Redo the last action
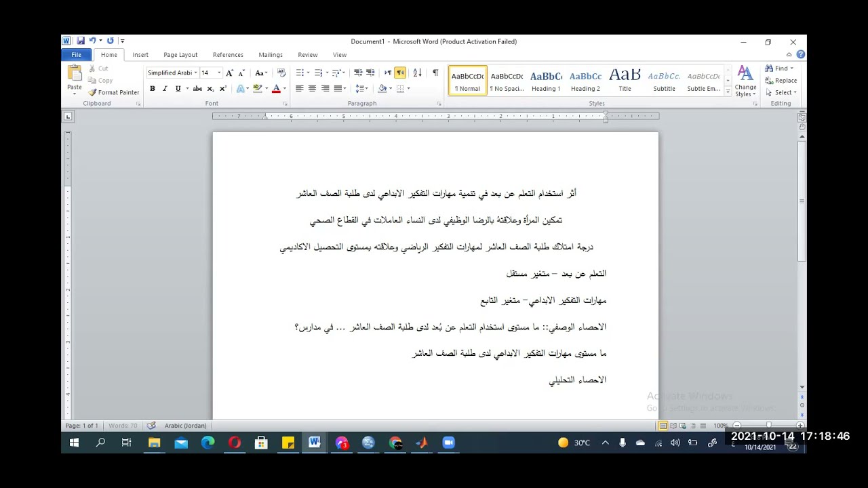The width and height of the screenshot is (868, 488). (111, 41)
